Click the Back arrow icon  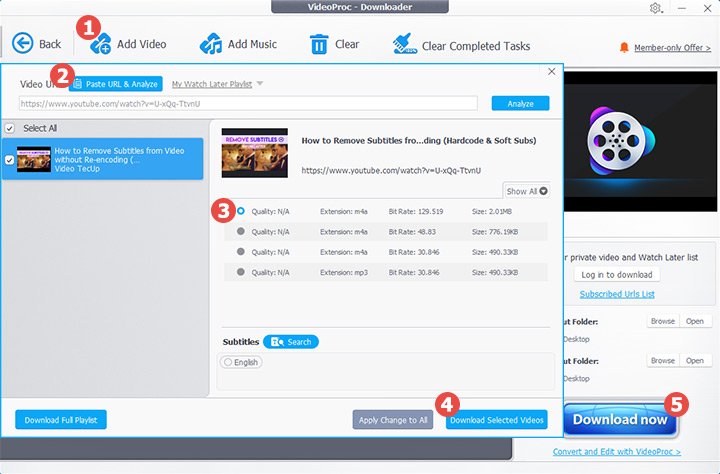tap(23, 44)
